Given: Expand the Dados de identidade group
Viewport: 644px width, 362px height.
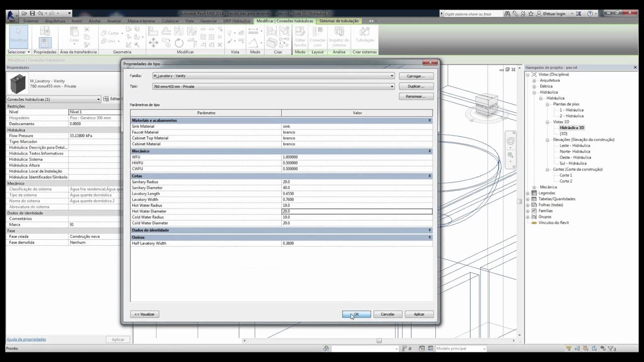Looking at the screenshot, I should click(x=429, y=230).
